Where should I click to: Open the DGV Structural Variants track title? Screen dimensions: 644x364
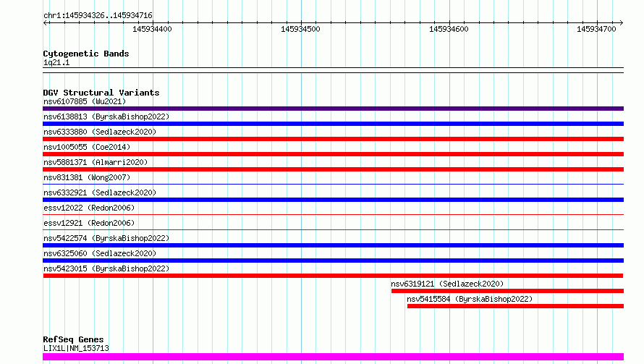coord(101,93)
